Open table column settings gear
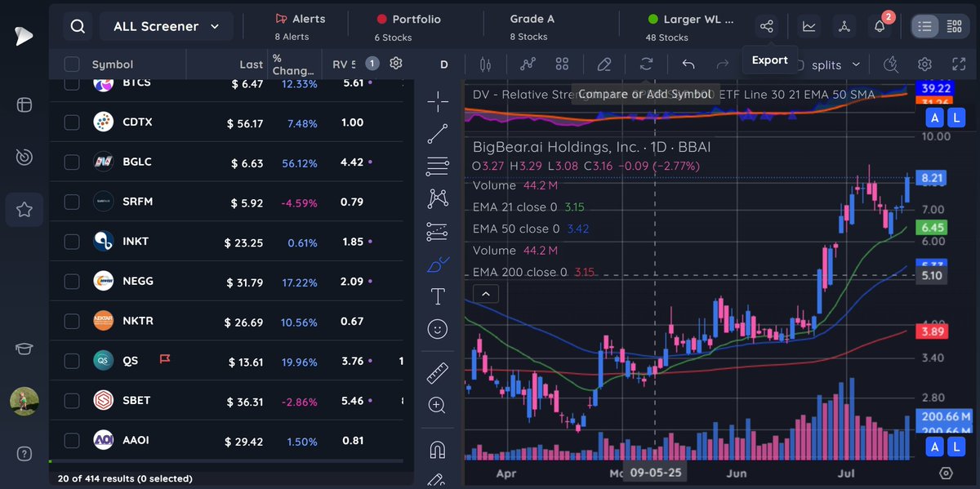This screenshot has height=489, width=980. pyautogui.click(x=396, y=64)
